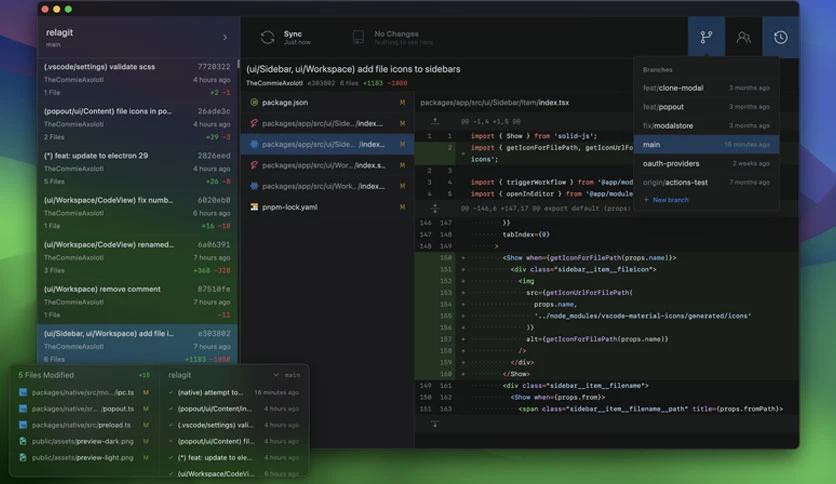This screenshot has height=484, width=836.
Task: Click the Sass icon of unselected Side.../index file
Action: pyautogui.click(x=254, y=123)
